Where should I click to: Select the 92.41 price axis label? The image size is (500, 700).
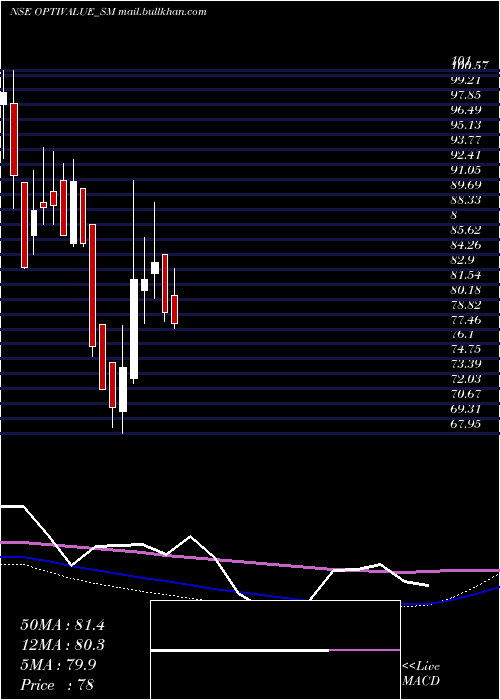point(467,155)
